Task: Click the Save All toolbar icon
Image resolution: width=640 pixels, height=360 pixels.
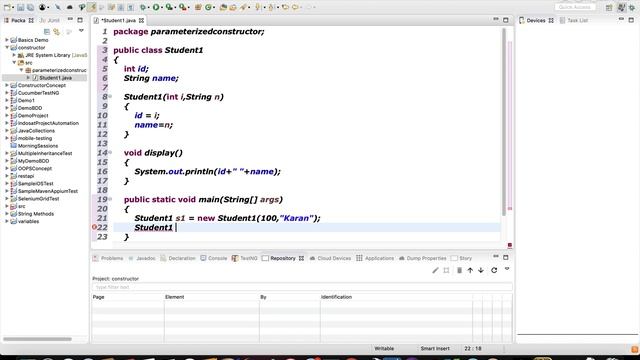Action: pos(30,7)
